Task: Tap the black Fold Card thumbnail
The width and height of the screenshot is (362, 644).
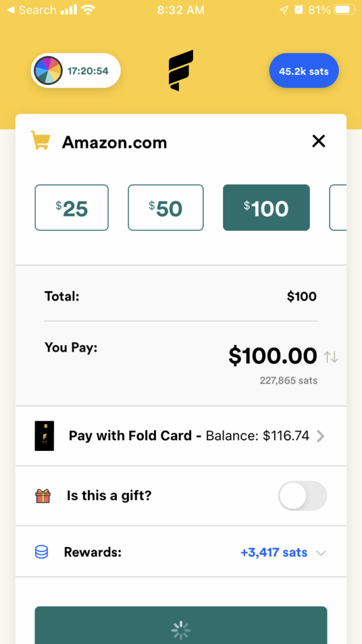Action: pos(45,436)
